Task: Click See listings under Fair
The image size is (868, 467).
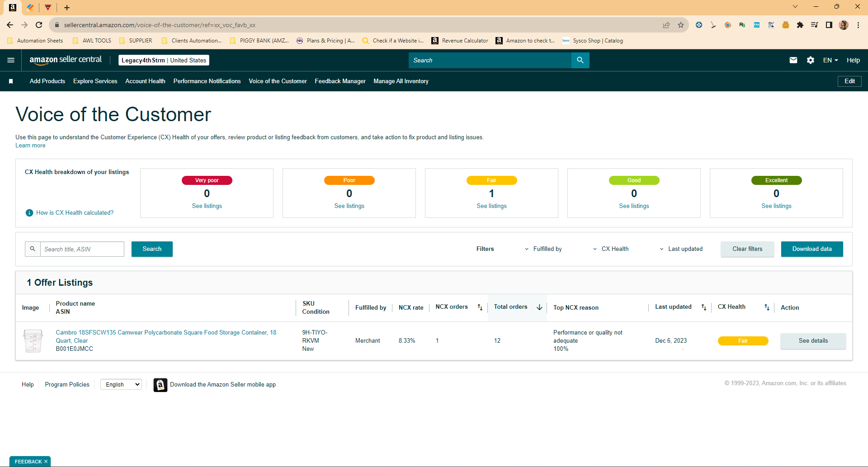Action: [x=491, y=206]
